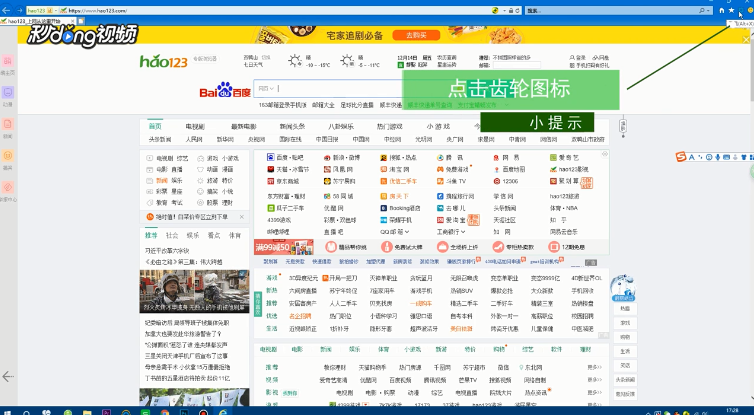Open 京东商城 site icon link
Viewport: 754px width, 415px height.
point(283,181)
